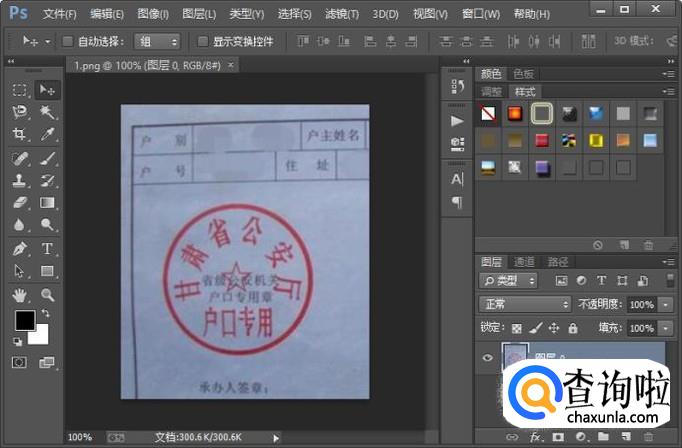Expand status bar info arrow
This screenshot has height=448, width=682.
point(276,438)
